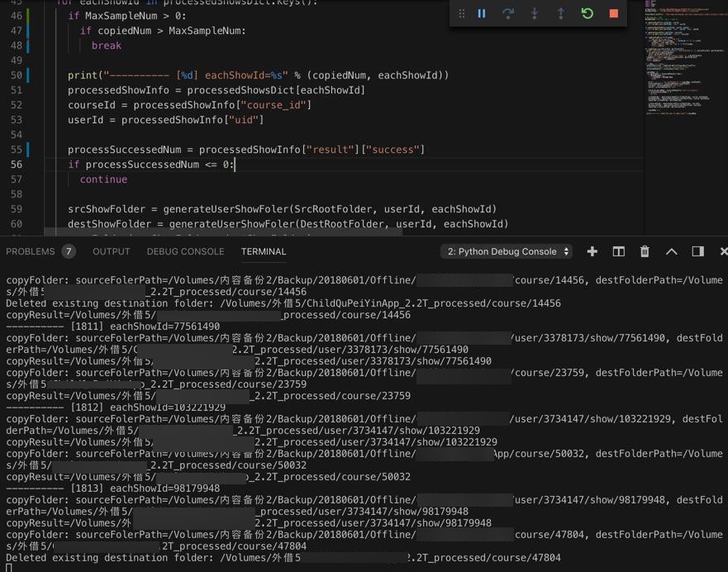Screen dimensions: 728x572
Task: Pause the debug session
Action: click(x=482, y=13)
